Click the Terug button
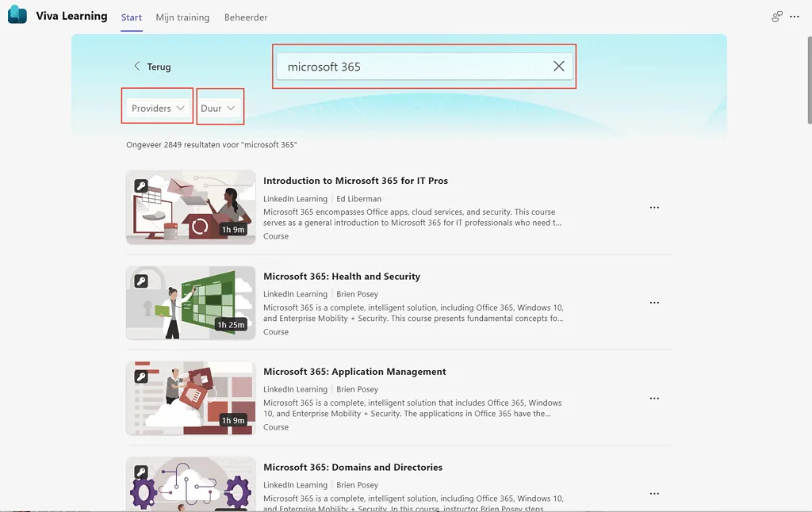The image size is (812, 512). (159, 67)
